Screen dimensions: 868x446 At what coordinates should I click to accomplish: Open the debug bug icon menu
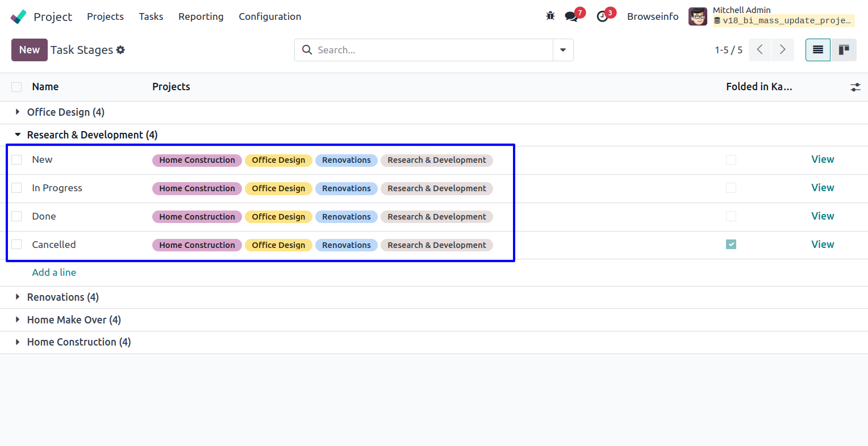[x=550, y=16]
